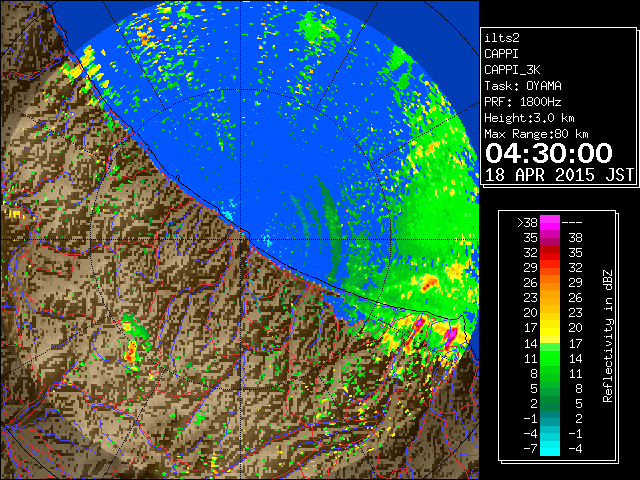Click the "Max Range:80 km" line
This screenshot has width=640, height=480.
(x=536, y=134)
